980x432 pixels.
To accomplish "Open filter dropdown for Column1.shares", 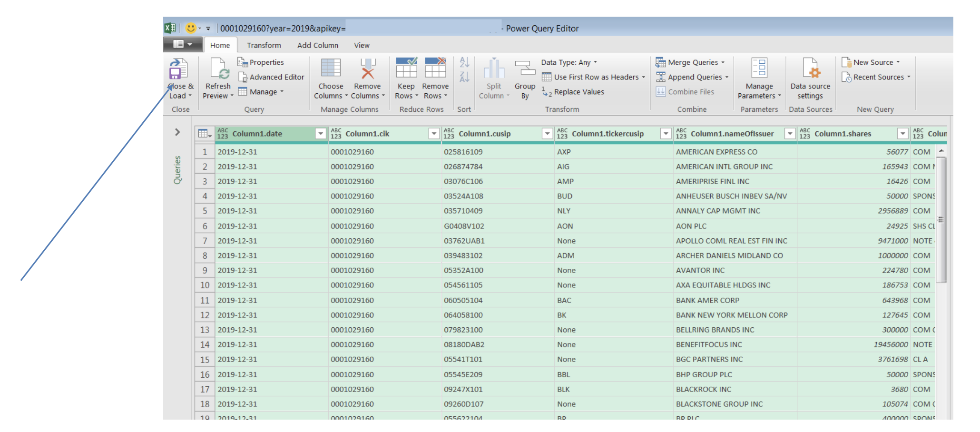I will pos(902,134).
